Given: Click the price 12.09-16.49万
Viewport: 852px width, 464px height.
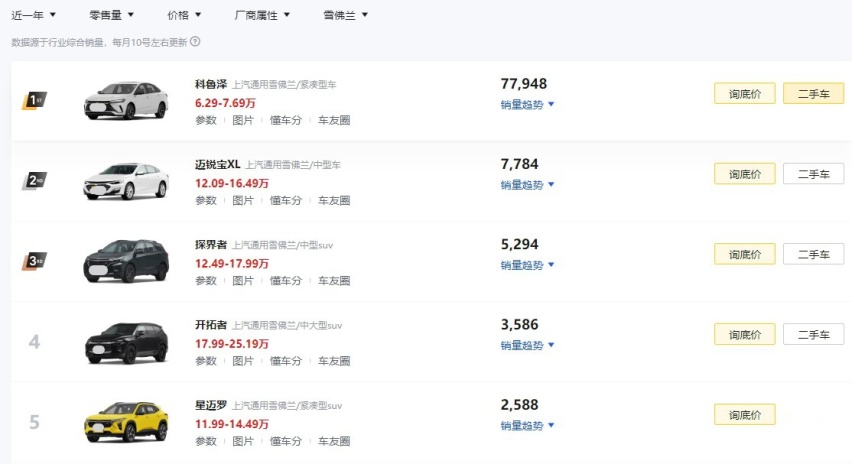Looking at the screenshot, I should 232,183.
